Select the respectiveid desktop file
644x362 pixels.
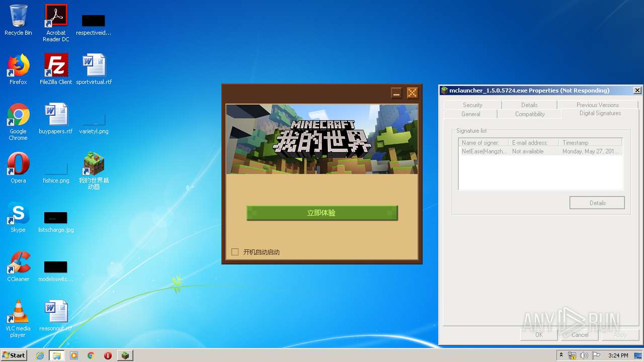[x=94, y=24]
